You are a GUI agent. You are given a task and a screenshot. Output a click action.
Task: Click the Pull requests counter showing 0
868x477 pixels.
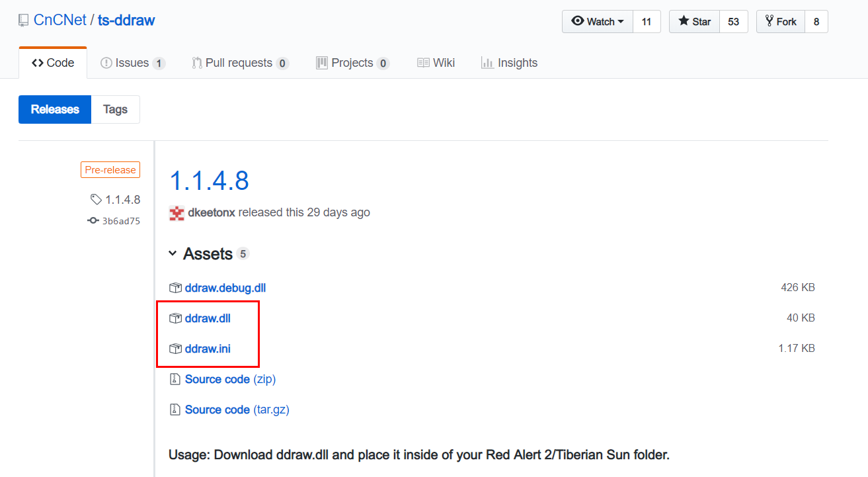point(282,64)
